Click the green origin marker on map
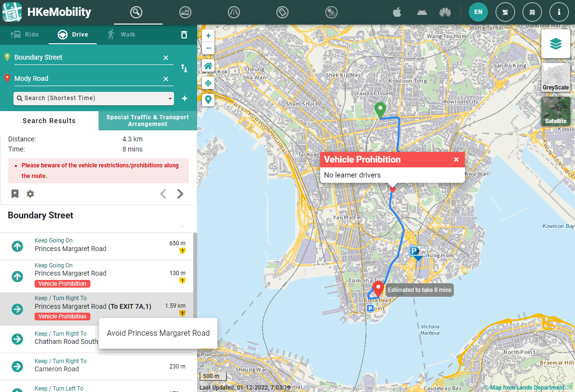575x392 pixels. pos(380,110)
